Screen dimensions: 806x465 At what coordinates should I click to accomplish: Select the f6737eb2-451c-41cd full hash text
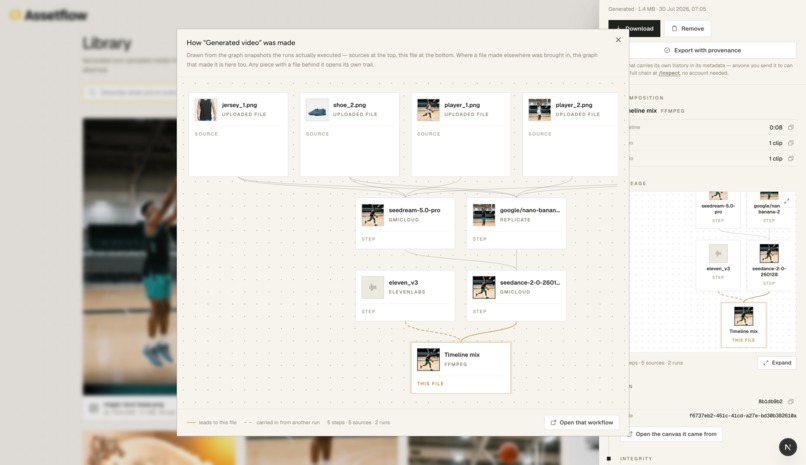(x=742, y=416)
